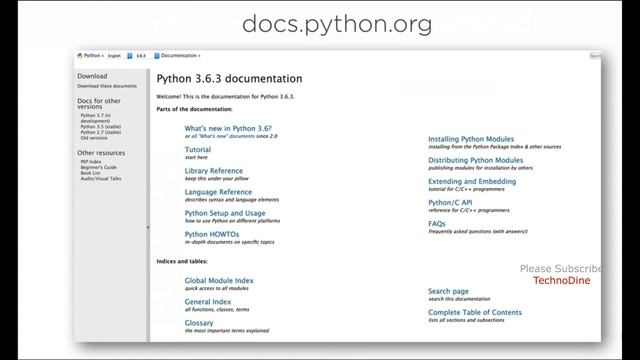Click the Other resources sidebar heading
This screenshot has width=640, height=360.
[101, 153]
